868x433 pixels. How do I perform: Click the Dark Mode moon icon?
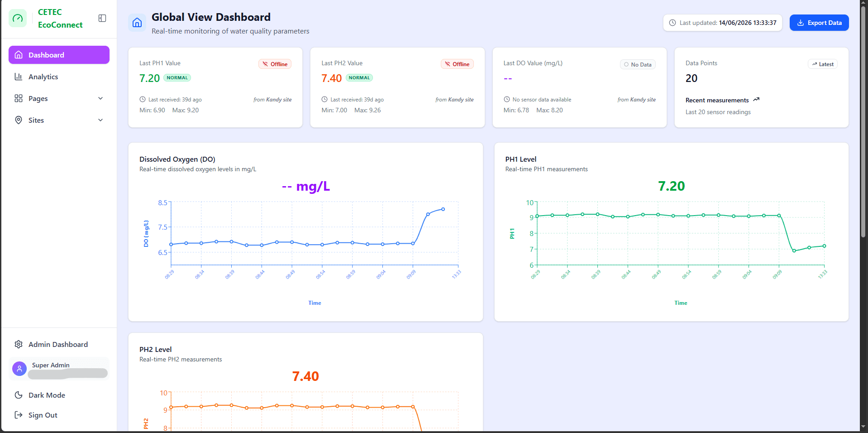(19, 395)
